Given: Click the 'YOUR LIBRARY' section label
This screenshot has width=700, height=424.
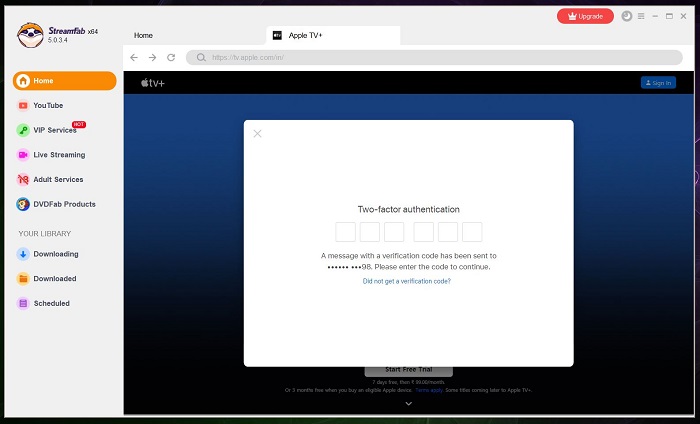Looking at the screenshot, I should (45, 234).
